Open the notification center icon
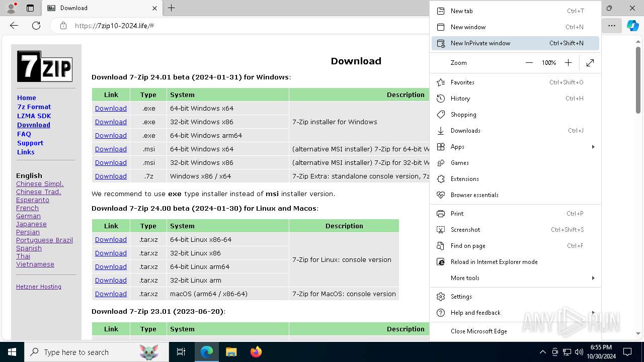This screenshot has height=362, width=644. [627, 352]
